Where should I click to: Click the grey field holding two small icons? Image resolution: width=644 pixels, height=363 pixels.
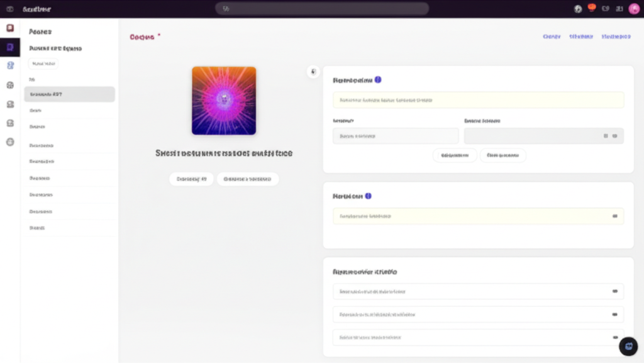tap(544, 136)
